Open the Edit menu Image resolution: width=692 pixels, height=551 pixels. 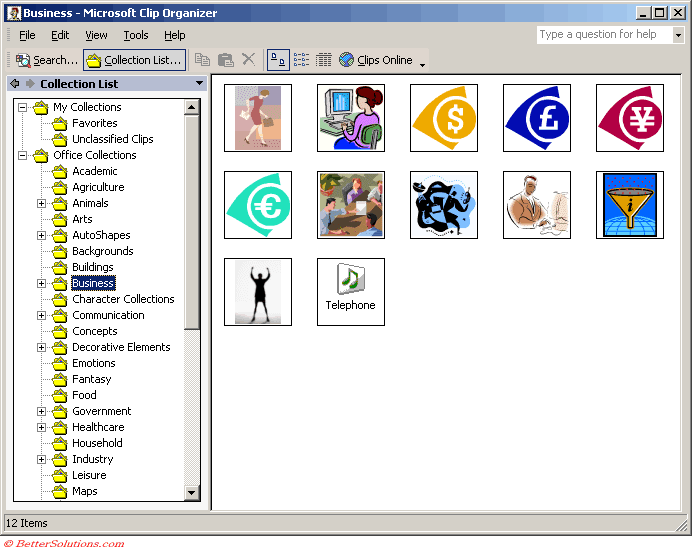point(60,35)
